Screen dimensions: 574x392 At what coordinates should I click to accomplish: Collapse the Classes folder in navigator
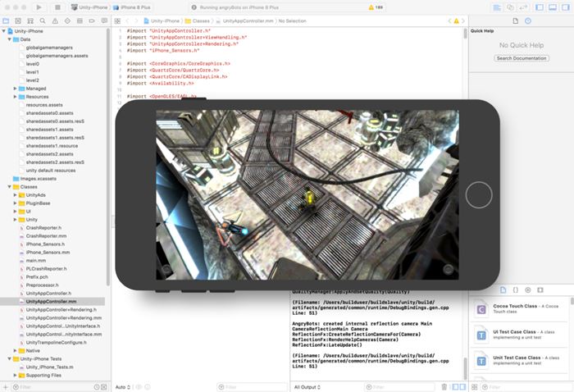click(x=10, y=187)
